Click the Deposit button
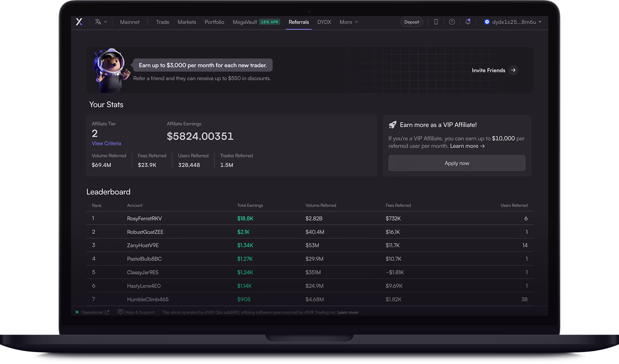This screenshot has height=364, width=619. pyautogui.click(x=412, y=22)
